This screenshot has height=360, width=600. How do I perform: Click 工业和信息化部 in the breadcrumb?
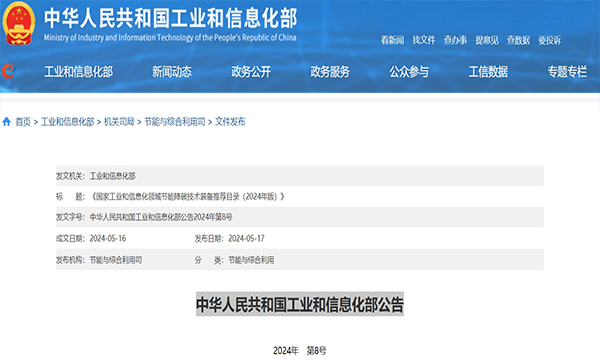pos(67,122)
